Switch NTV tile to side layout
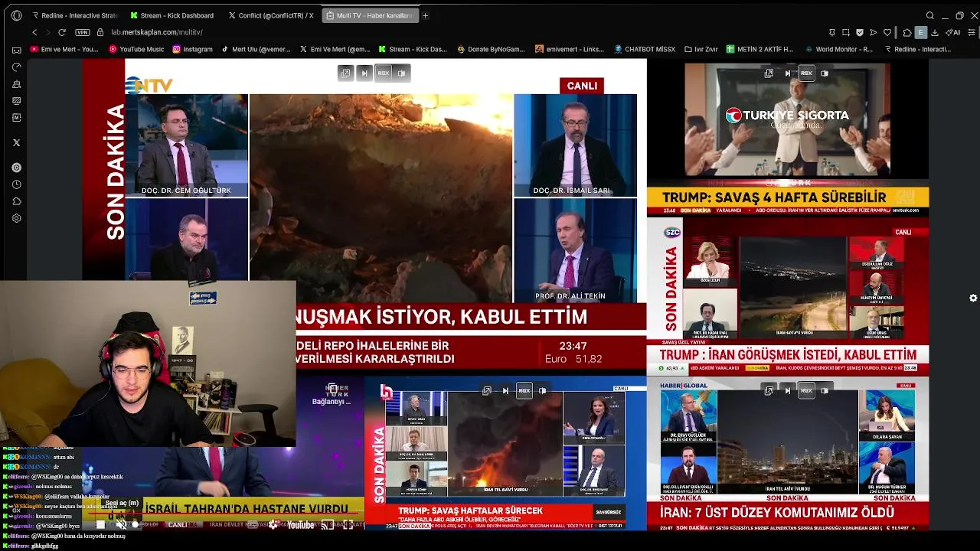This screenshot has width=980, height=551. 401,73
